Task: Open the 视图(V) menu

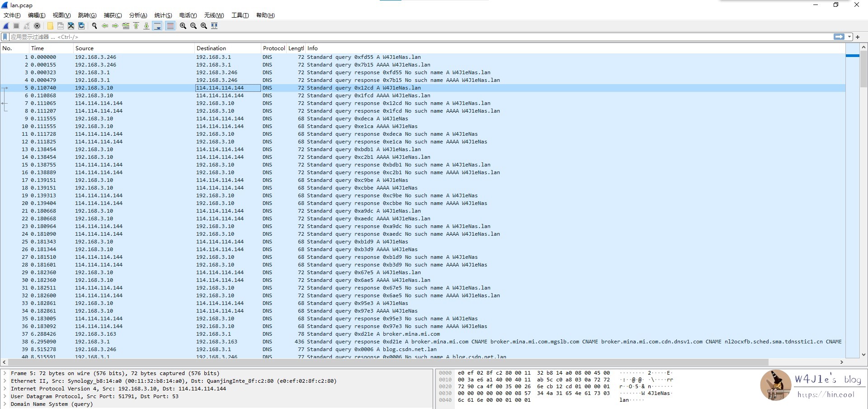Action: click(61, 15)
